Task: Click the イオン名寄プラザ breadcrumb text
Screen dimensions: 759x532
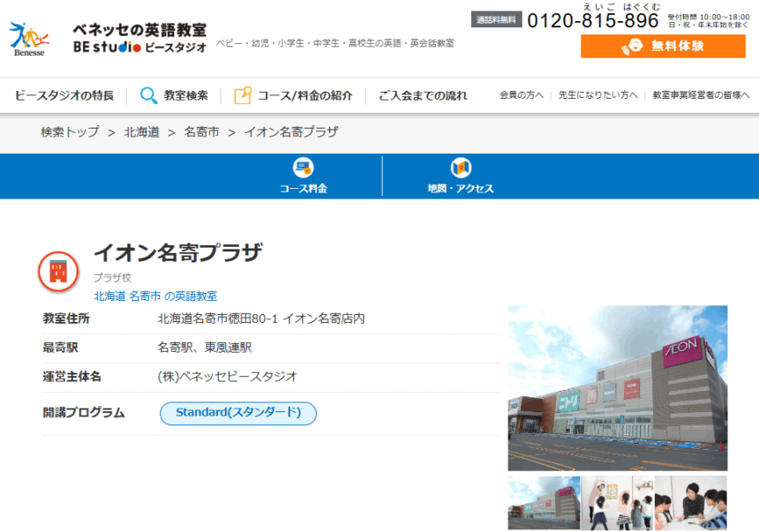Action: coord(291,131)
